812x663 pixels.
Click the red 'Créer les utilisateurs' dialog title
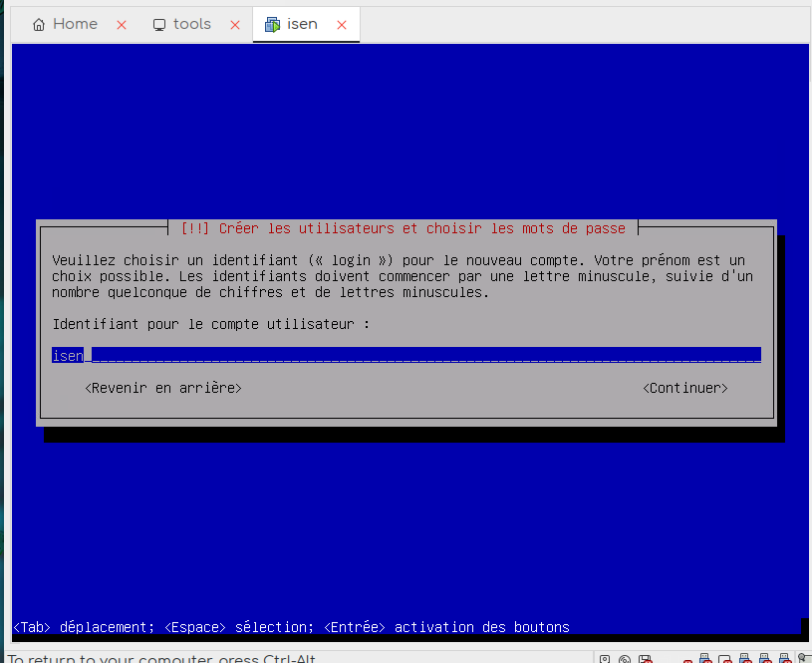click(404, 228)
